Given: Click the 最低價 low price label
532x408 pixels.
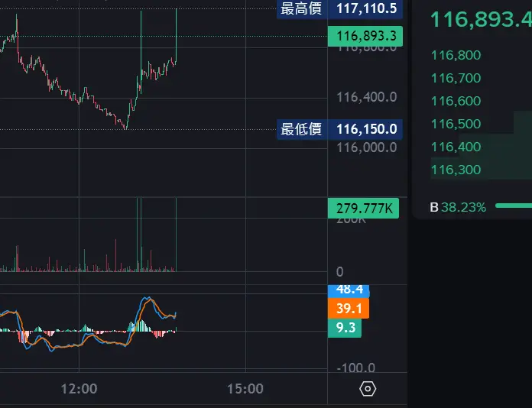Looking at the screenshot, I should pyautogui.click(x=301, y=129).
